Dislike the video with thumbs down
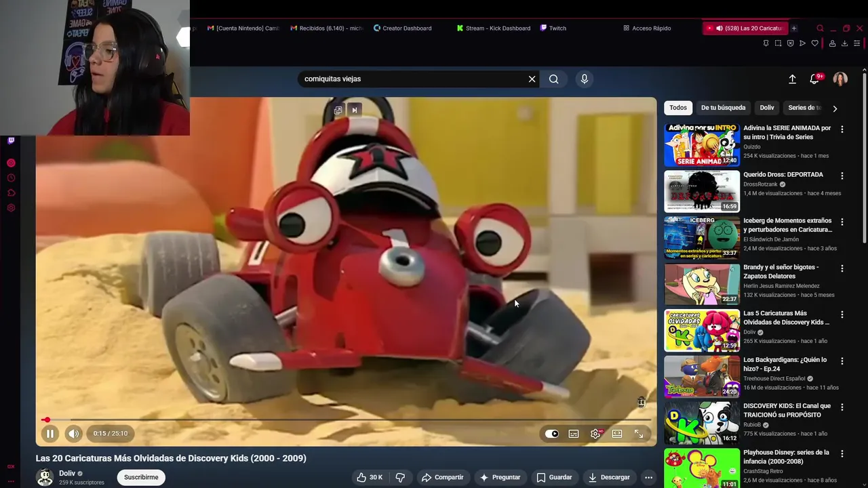Viewport: 868px width, 488px height. pos(400,477)
